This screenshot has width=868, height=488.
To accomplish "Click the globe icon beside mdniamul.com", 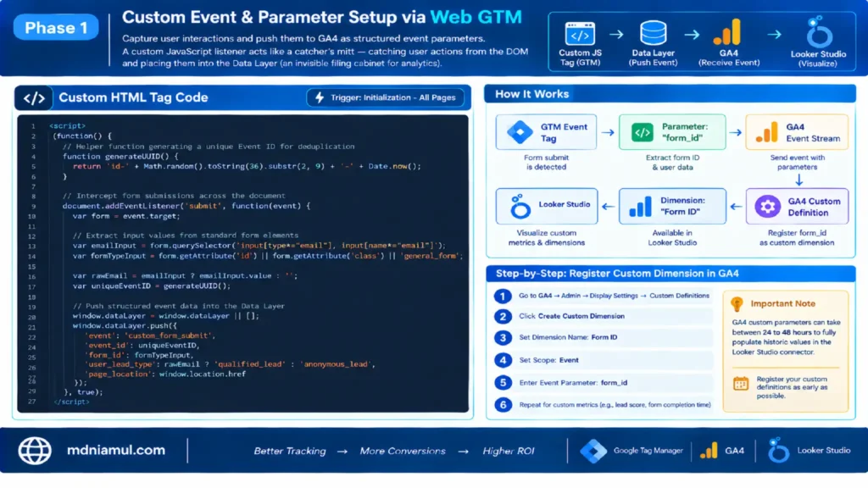I will tap(35, 451).
